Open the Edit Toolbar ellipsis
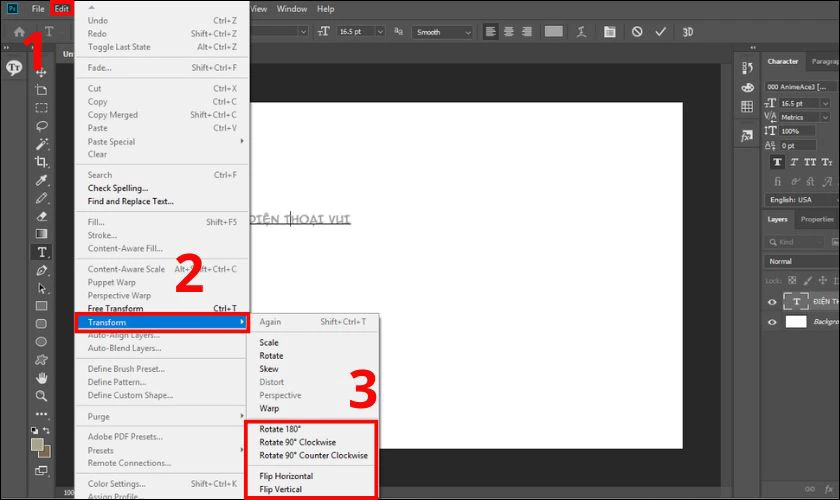840x500 pixels. [x=41, y=414]
